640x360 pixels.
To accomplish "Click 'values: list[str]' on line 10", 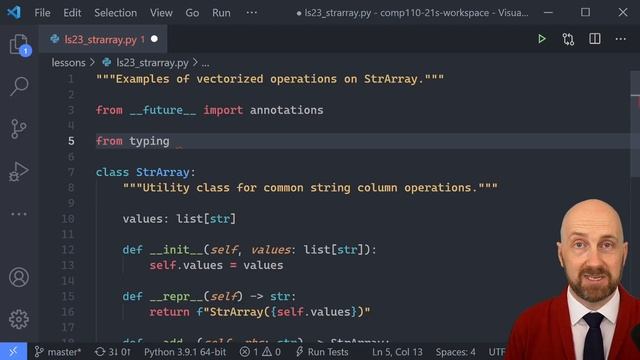I will tap(179, 219).
